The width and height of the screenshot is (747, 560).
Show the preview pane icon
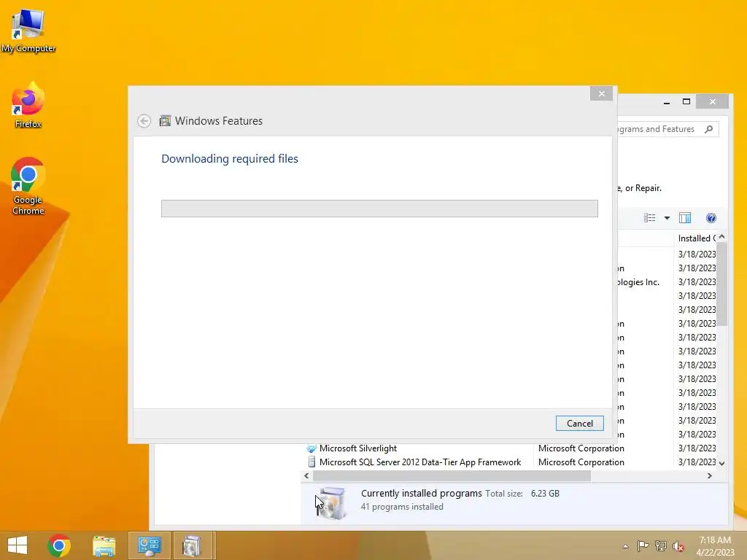(x=685, y=218)
